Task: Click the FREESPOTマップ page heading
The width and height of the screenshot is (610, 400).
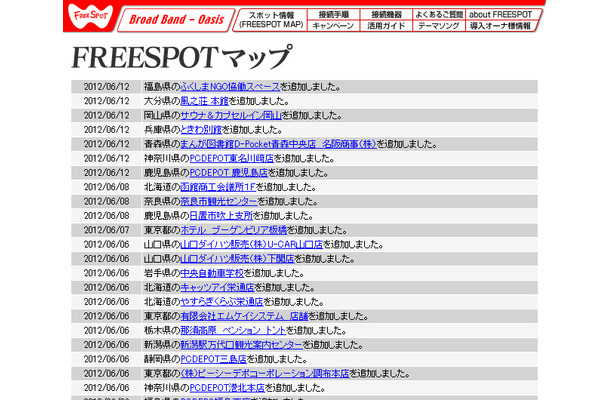Action: point(181,57)
